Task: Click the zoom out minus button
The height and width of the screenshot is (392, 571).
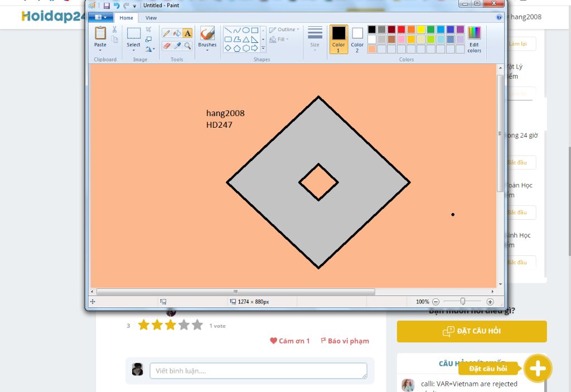Action: (436, 302)
